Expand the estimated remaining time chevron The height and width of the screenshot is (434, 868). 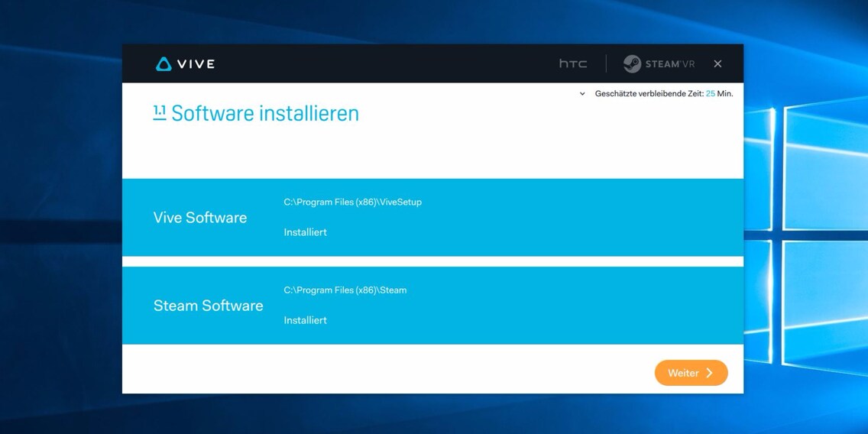pos(582,94)
